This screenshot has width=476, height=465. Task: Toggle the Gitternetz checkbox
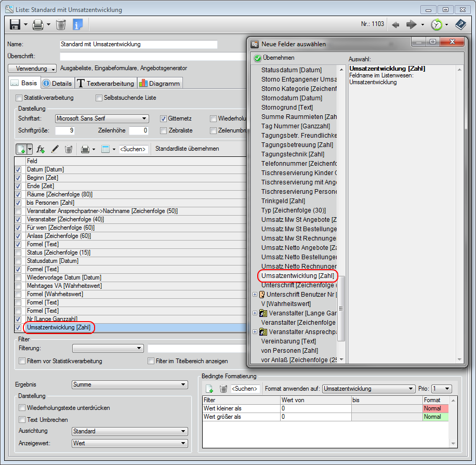point(164,118)
